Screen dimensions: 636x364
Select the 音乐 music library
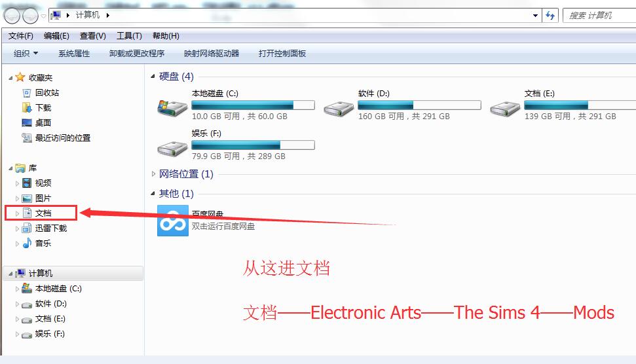click(x=37, y=243)
